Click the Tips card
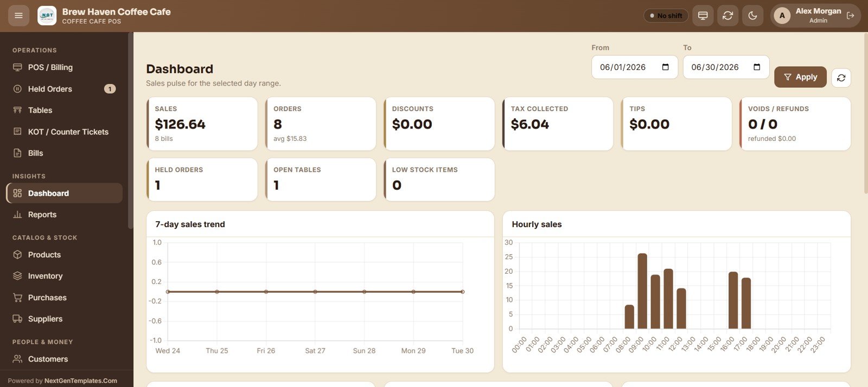Screen dimensions: 868x387 click(676, 124)
